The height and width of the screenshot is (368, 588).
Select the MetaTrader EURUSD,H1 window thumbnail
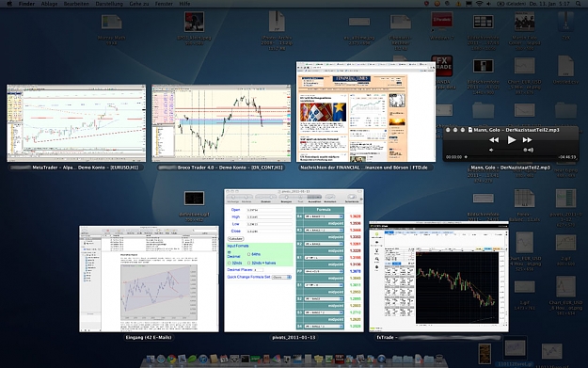pos(76,123)
